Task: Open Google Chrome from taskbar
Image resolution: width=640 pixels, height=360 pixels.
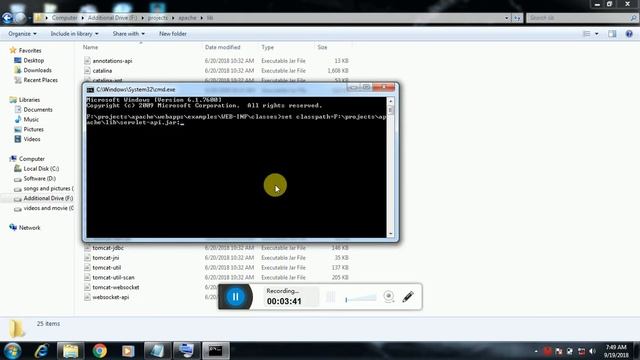Action: pos(99,351)
